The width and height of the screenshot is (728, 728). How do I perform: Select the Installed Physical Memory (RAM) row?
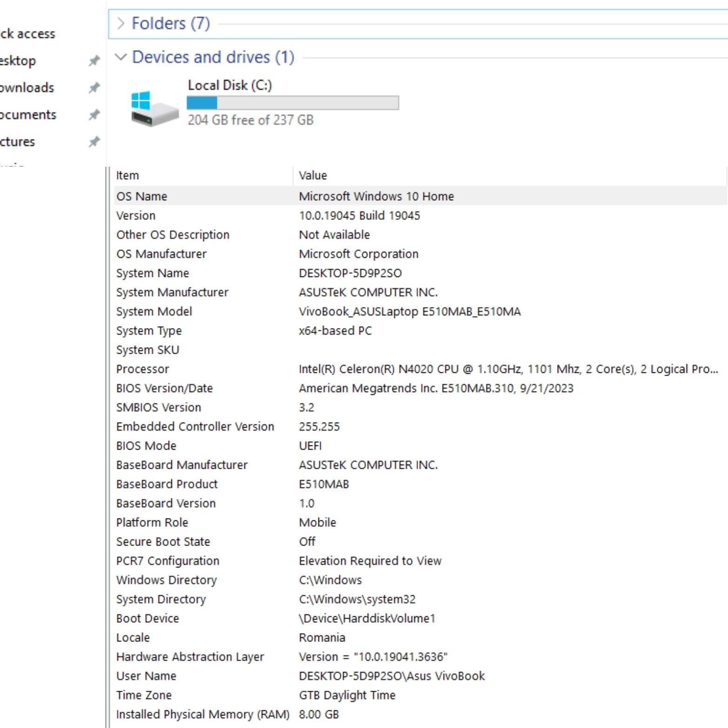click(x=420, y=714)
